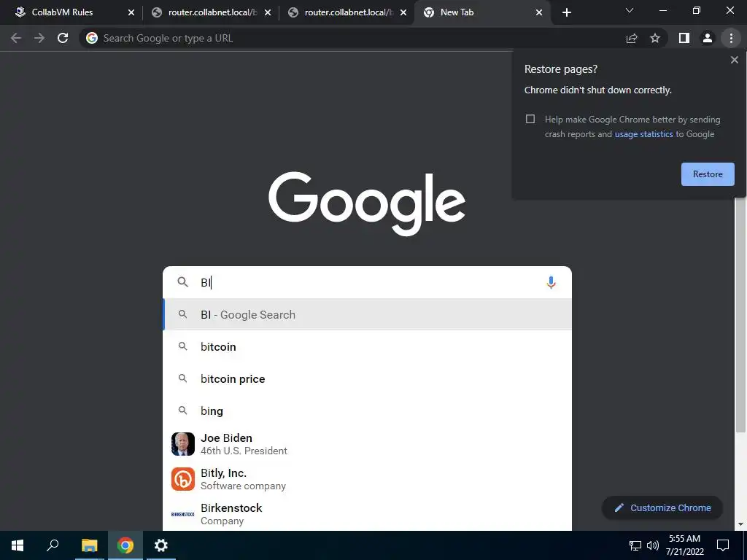Switch to the CollabVM Rules tab
747x560 pixels.
coord(70,12)
